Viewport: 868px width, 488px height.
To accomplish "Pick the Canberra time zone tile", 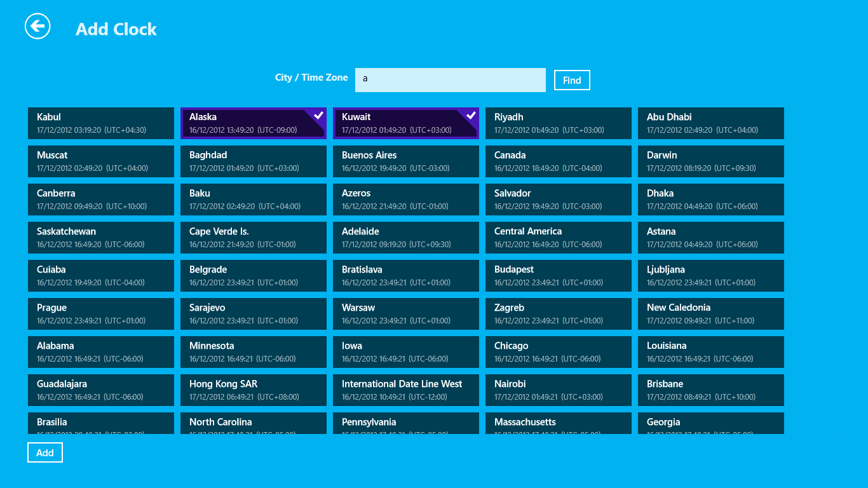I will [x=101, y=200].
